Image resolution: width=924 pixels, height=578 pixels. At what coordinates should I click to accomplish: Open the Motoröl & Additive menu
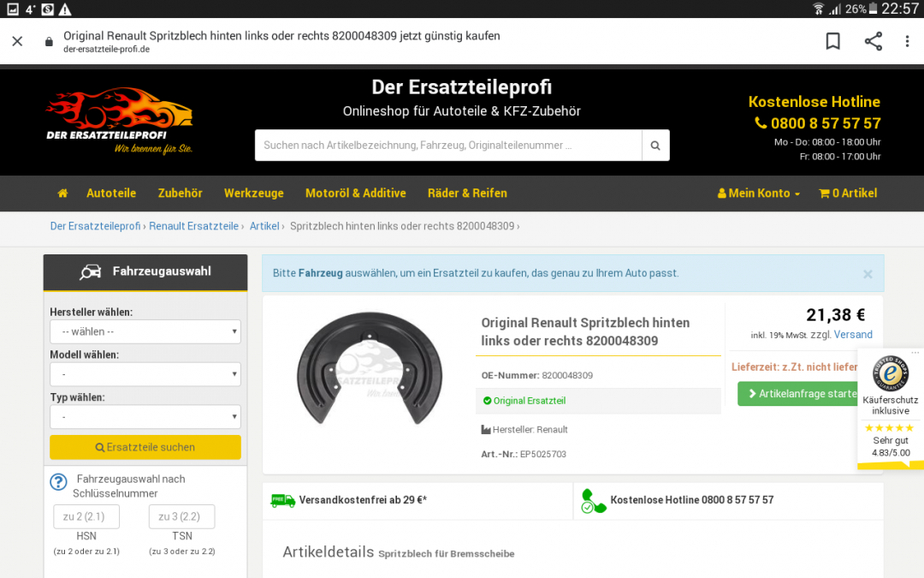(356, 193)
